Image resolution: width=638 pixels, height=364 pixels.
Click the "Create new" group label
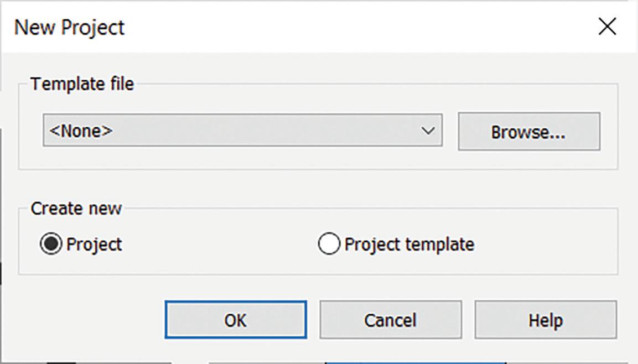pyautogui.click(x=76, y=209)
